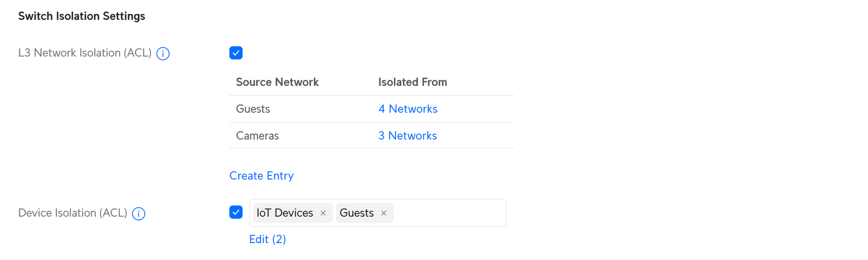Image resolution: width=868 pixels, height=260 pixels.
Task: Show info for Device Isolation (ACL)
Action: click(x=138, y=214)
